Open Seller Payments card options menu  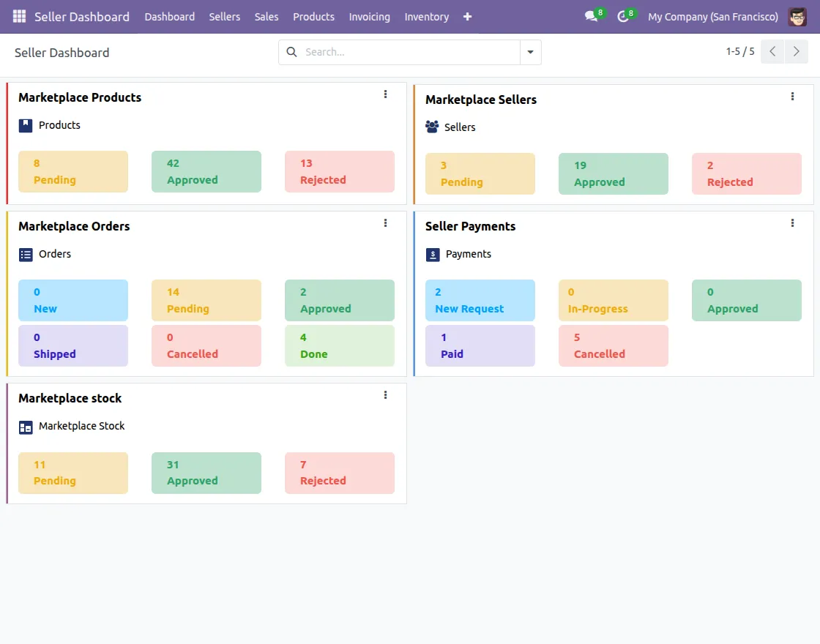(792, 223)
